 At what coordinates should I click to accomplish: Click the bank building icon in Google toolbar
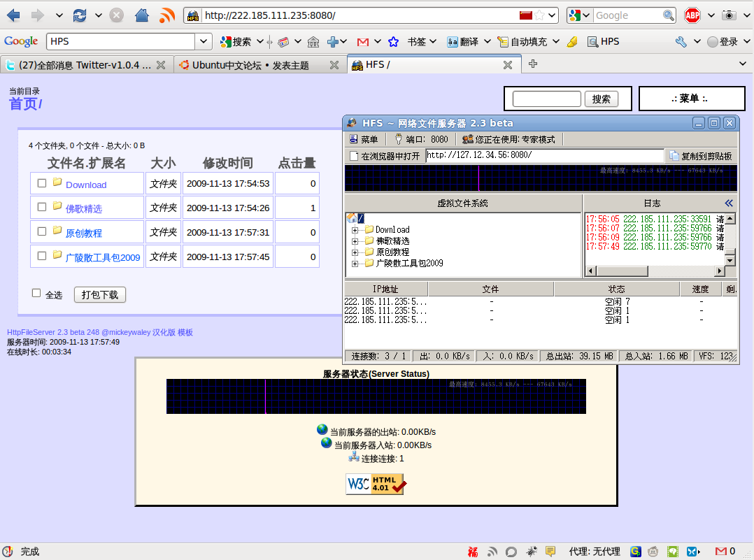click(313, 42)
